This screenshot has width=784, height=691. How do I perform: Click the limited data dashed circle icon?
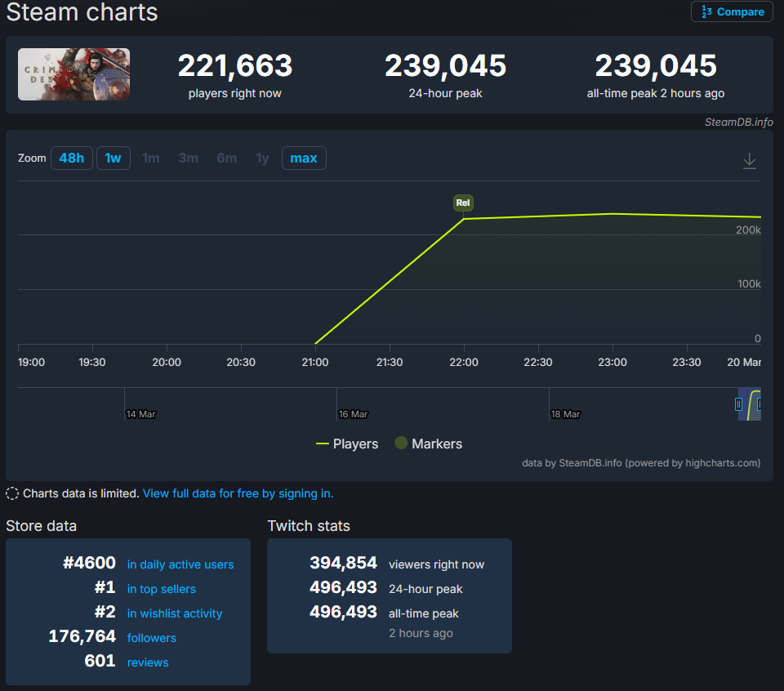click(x=12, y=493)
